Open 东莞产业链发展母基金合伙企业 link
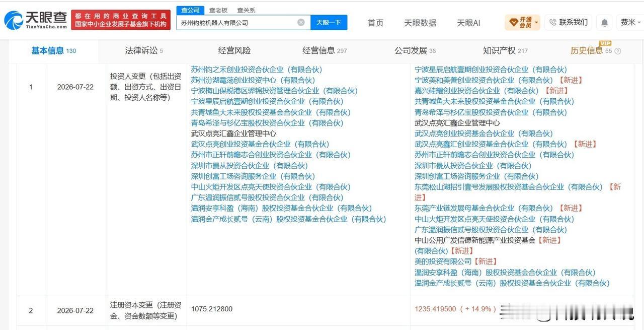The width and height of the screenshot is (644, 330). tap(484, 208)
